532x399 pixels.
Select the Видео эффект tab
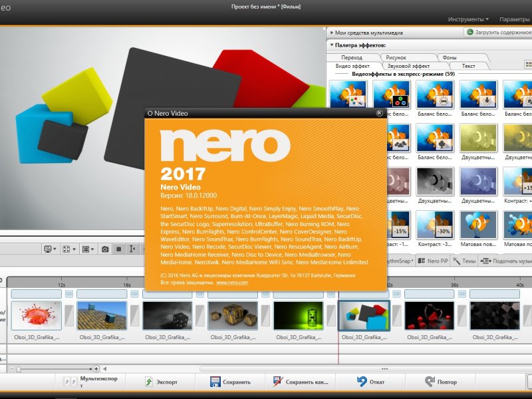[352, 66]
